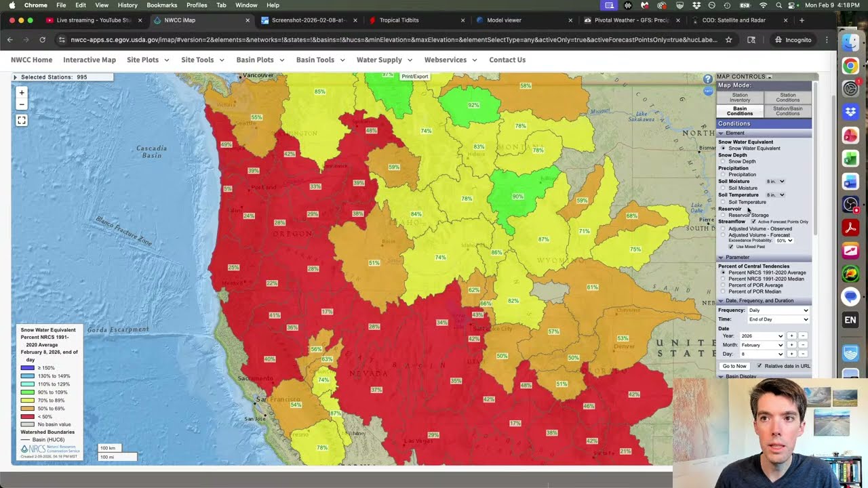Select Snow Depth radio button
This screenshot has height=488, width=868.
723,161
